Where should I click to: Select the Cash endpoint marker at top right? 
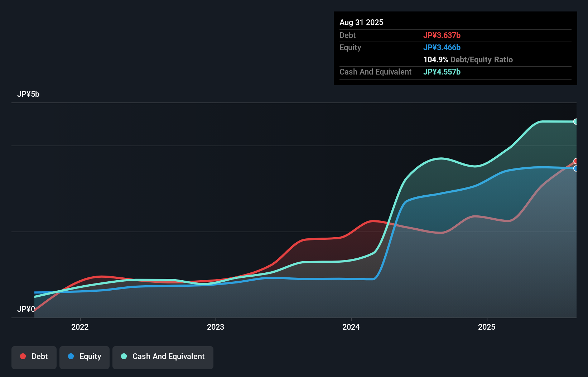[x=576, y=121]
